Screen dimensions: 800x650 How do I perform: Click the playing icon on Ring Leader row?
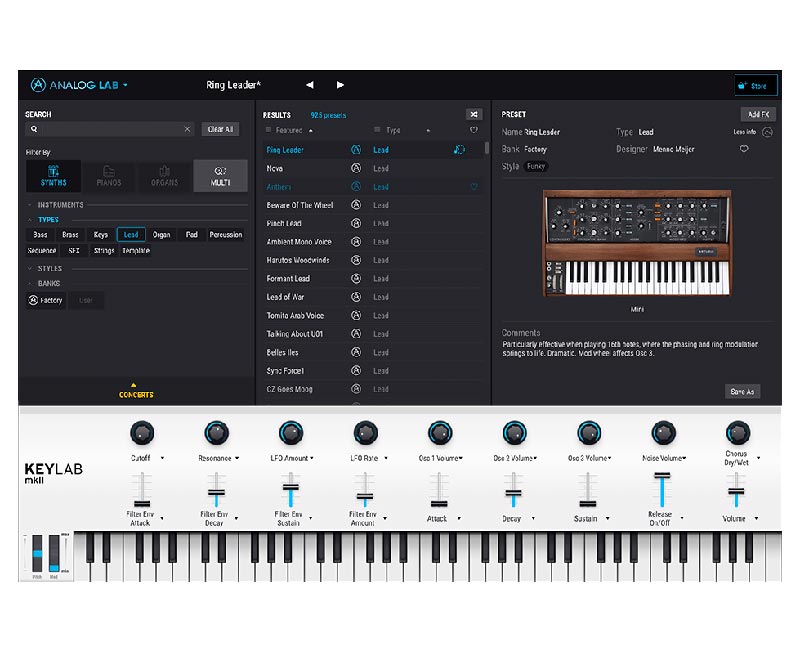pyautogui.click(x=459, y=149)
